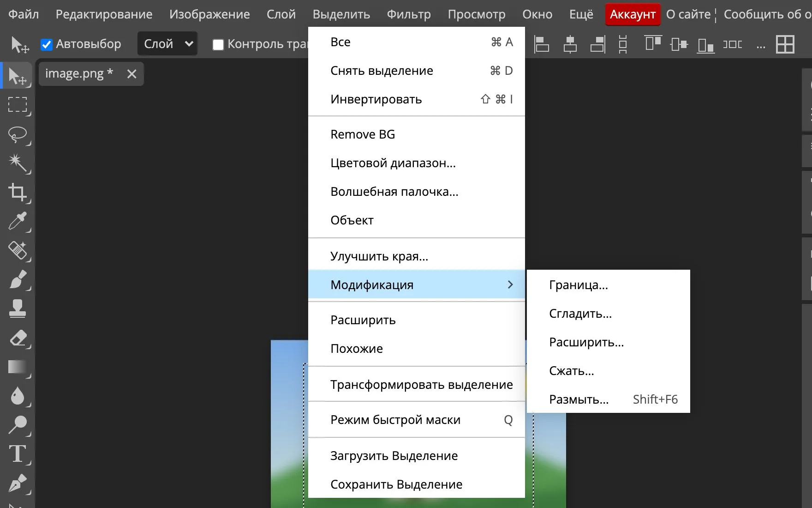Click align left edges icon
Viewport: 812px width, 508px height.
(x=542, y=44)
